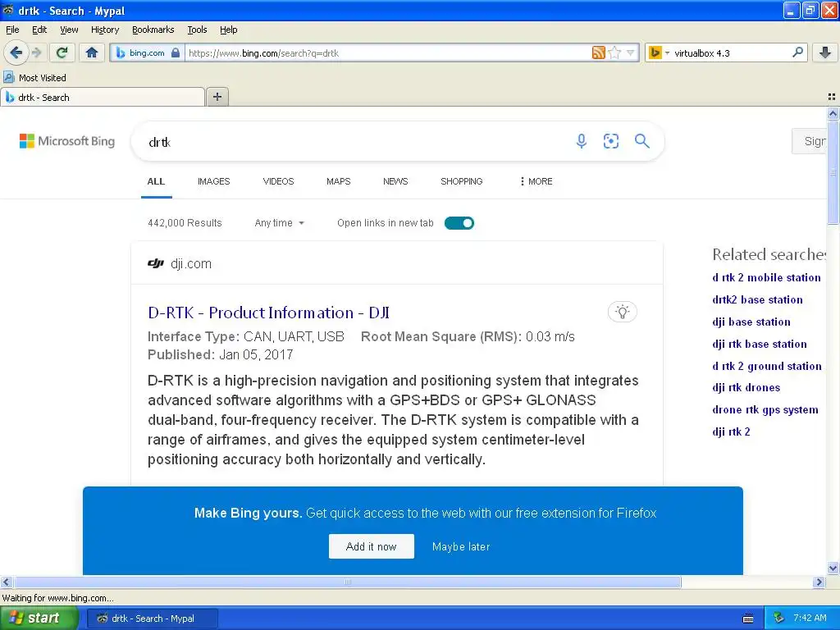Select the drtk - Search browser tab
The height and width of the screenshot is (630, 840).
point(103,98)
